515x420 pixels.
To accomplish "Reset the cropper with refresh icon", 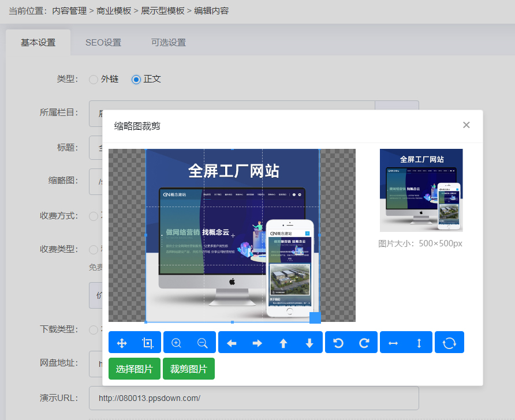I will pos(449,343).
